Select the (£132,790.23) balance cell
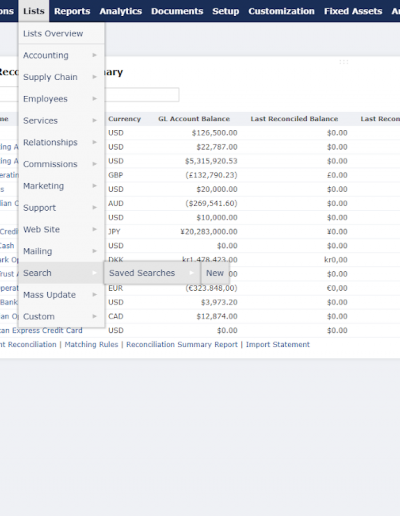This screenshot has width=400, height=516. pyautogui.click(x=211, y=175)
